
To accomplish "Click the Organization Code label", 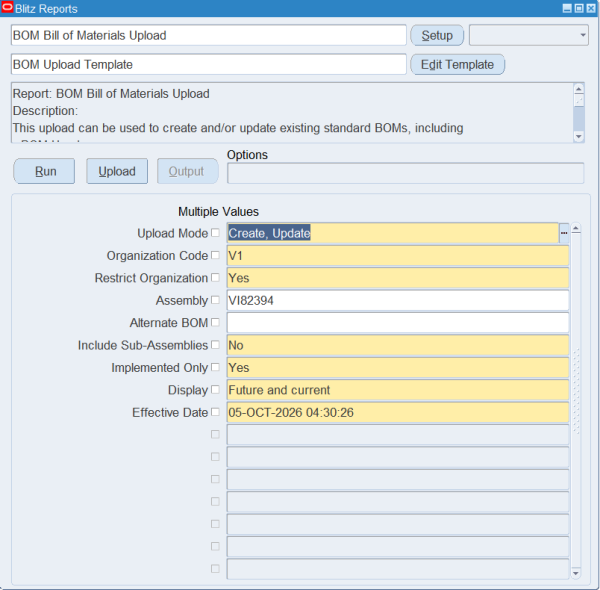I will pyautogui.click(x=157, y=256).
